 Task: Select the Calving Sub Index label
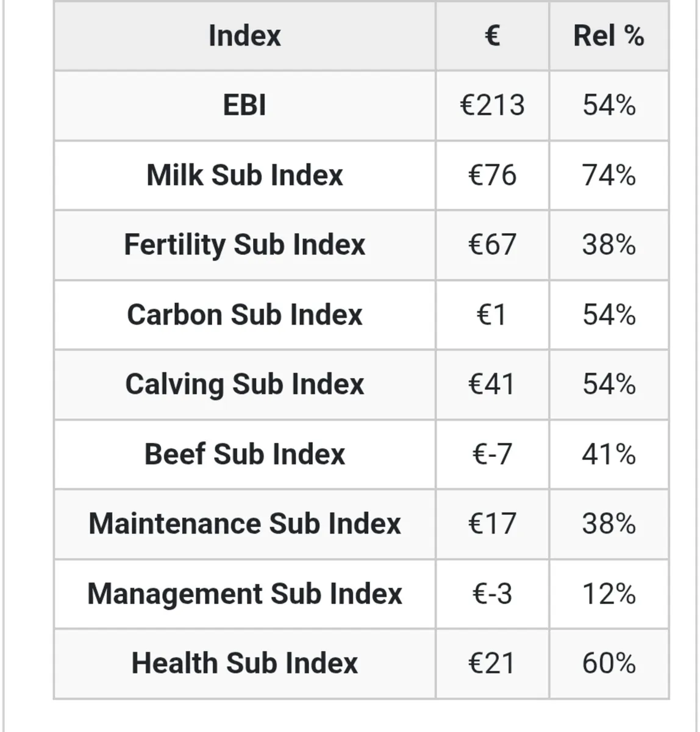245,385
